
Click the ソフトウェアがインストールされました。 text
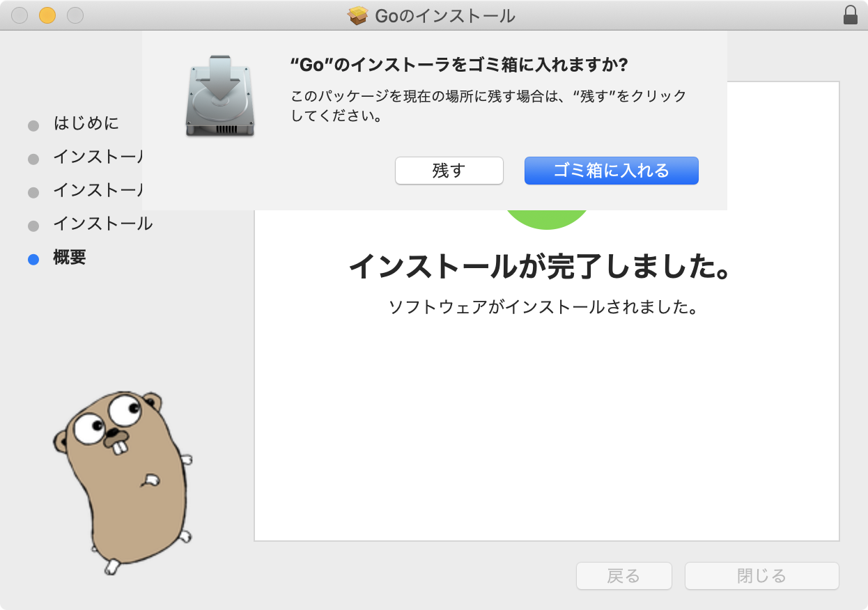pos(543,307)
